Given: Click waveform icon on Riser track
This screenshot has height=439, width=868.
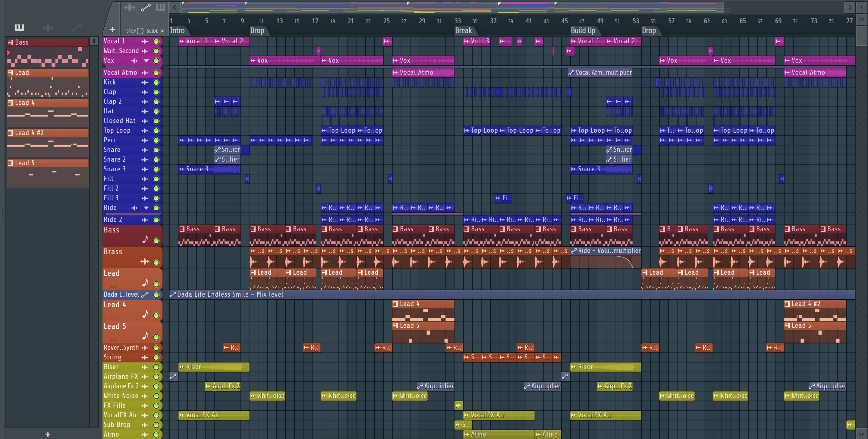Looking at the screenshot, I should coord(145,367).
